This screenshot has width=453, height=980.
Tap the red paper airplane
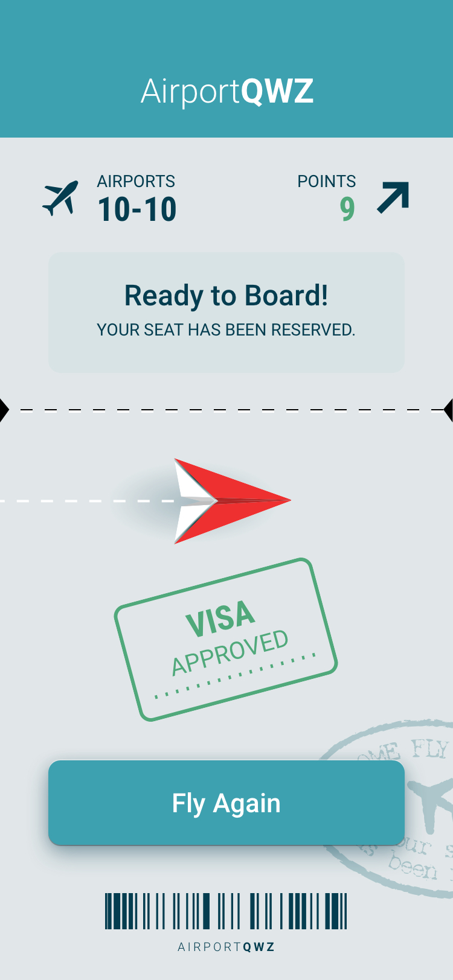[233, 501]
